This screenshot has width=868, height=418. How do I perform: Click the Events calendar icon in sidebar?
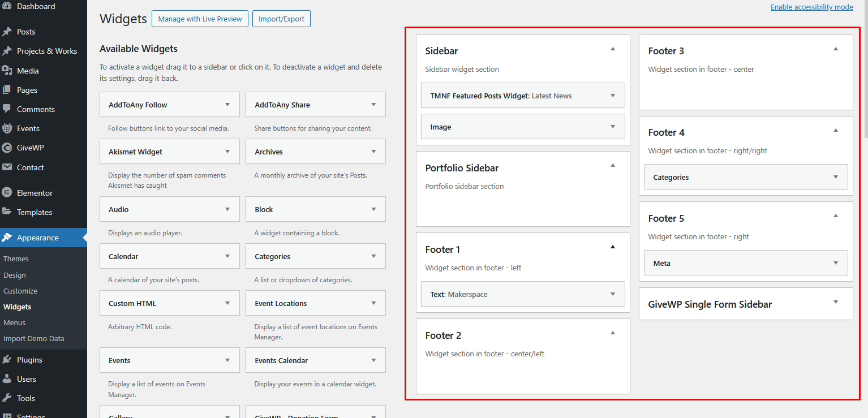click(7, 128)
